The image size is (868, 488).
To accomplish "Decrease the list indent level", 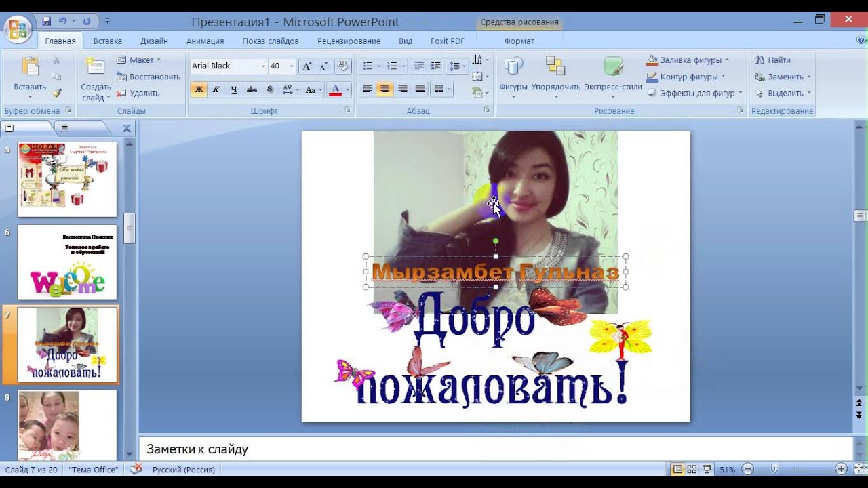I will coord(419,66).
